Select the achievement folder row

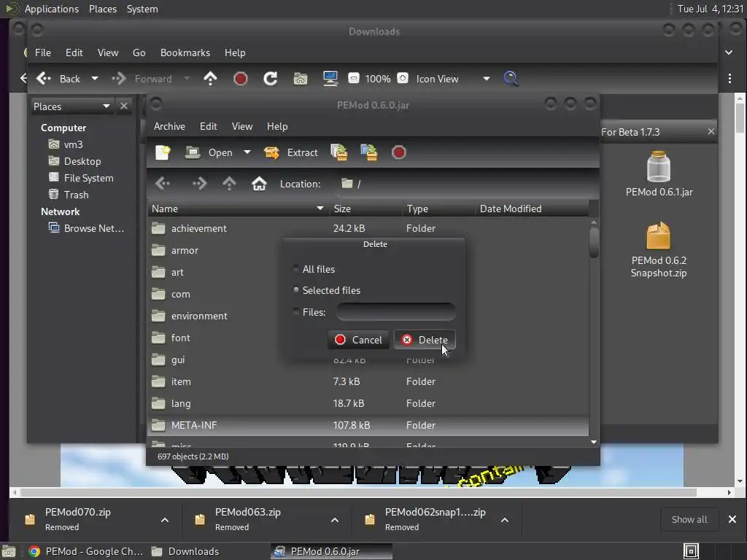[x=368, y=228]
